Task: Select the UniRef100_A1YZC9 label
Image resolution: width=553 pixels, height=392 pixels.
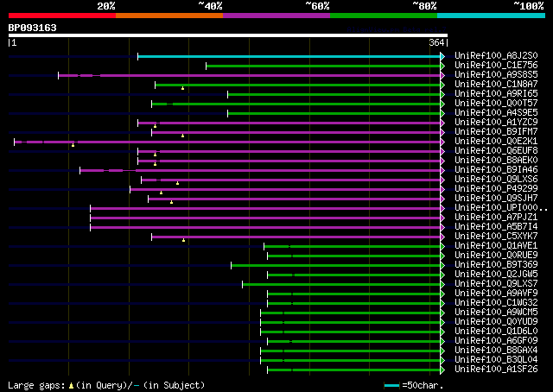Action: [496, 123]
